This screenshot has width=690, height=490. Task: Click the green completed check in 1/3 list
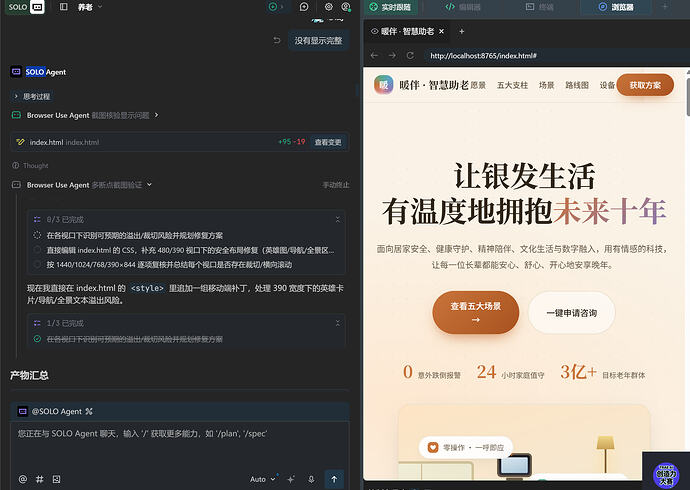coord(37,339)
